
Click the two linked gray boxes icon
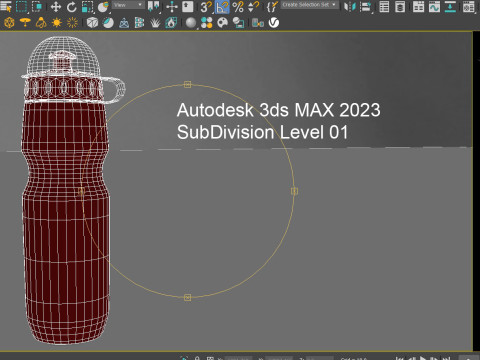pyautogui.click(x=258, y=23)
